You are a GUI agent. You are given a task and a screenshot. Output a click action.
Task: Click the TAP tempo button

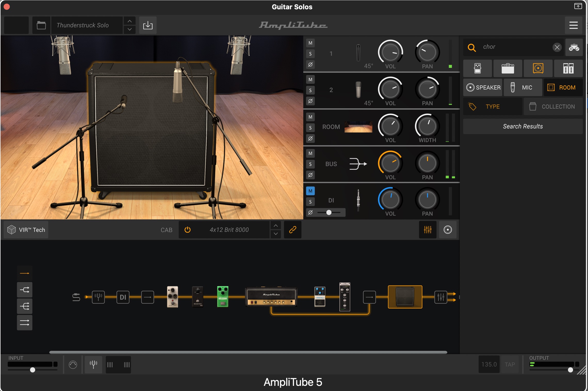510,364
